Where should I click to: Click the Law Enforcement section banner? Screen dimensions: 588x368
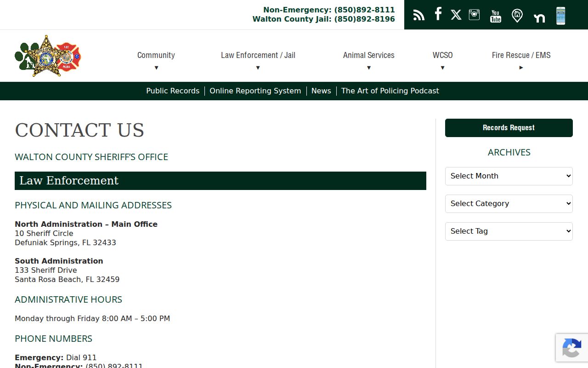coord(220,181)
